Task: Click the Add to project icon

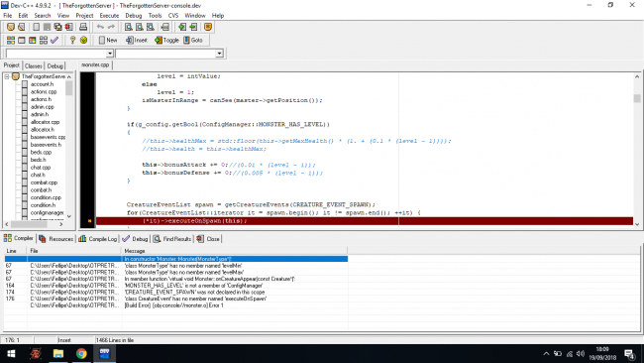Action: tap(182, 27)
